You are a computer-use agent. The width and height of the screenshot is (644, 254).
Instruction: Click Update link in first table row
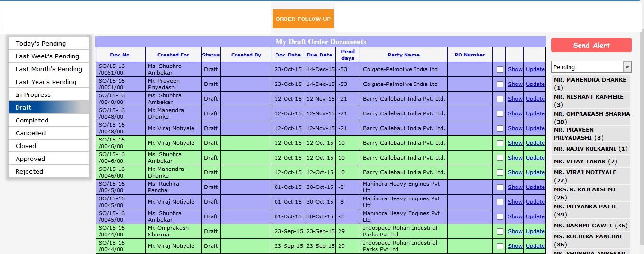(x=535, y=69)
